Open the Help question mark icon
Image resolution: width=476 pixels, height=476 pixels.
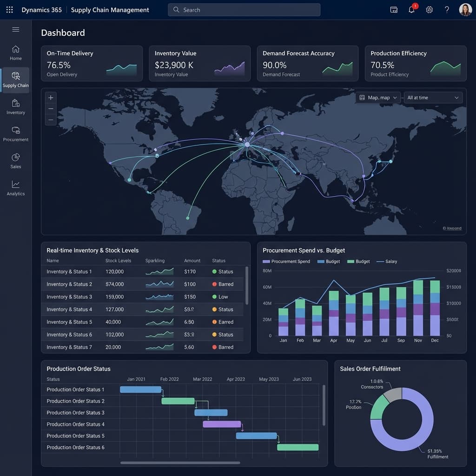pos(447,9)
